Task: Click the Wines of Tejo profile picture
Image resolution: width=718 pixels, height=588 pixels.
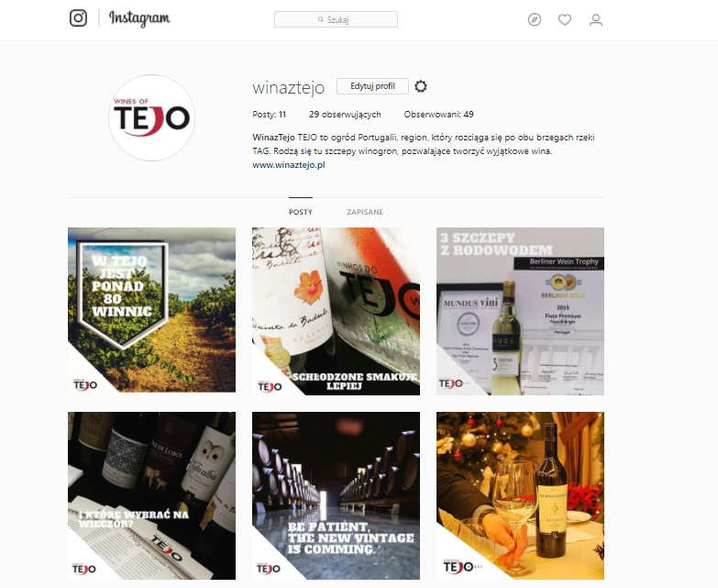Action: click(151, 117)
